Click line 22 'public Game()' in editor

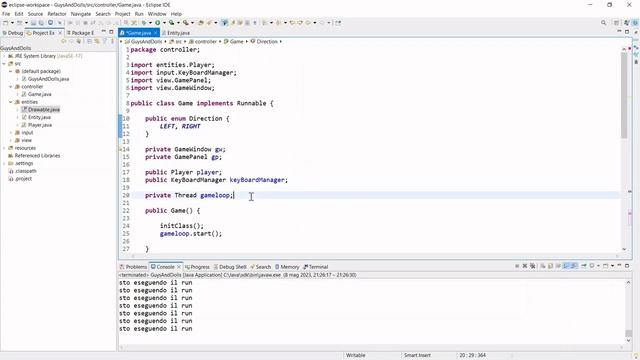pyautogui.click(x=173, y=211)
